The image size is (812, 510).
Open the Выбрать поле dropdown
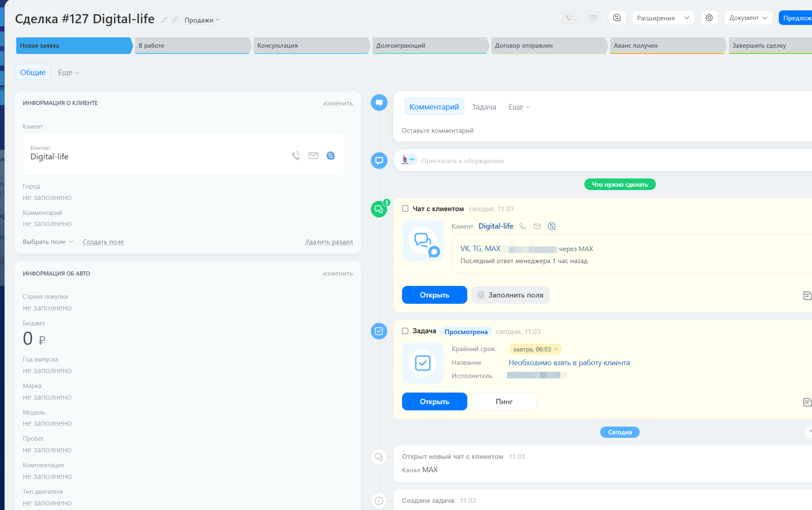pyautogui.click(x=48, y=242)
